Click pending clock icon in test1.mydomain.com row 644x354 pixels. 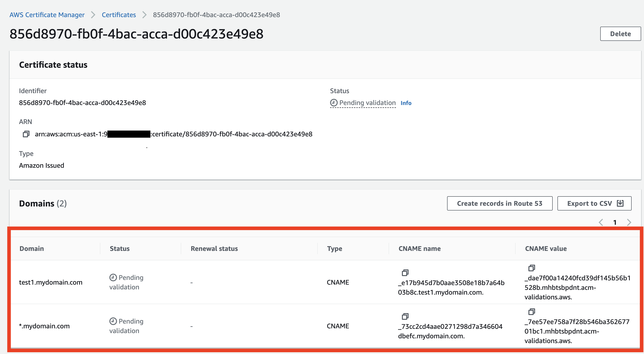point(113,277)
